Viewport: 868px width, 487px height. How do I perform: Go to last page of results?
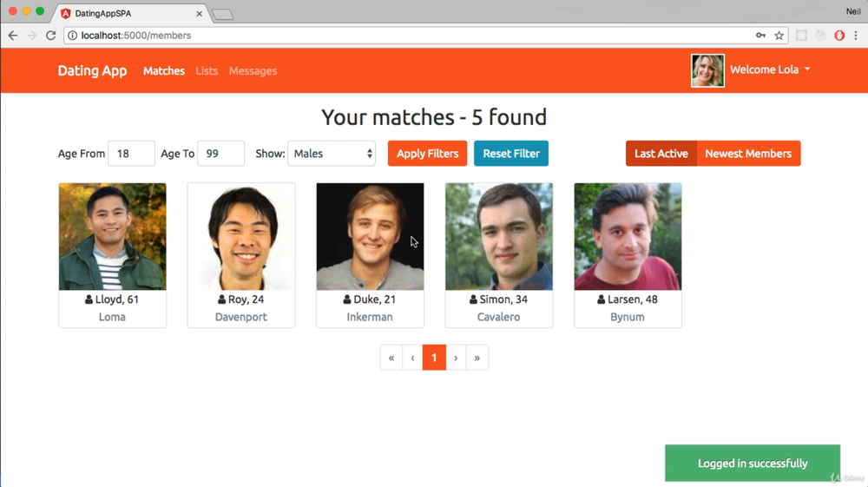[x=477, y=358]
